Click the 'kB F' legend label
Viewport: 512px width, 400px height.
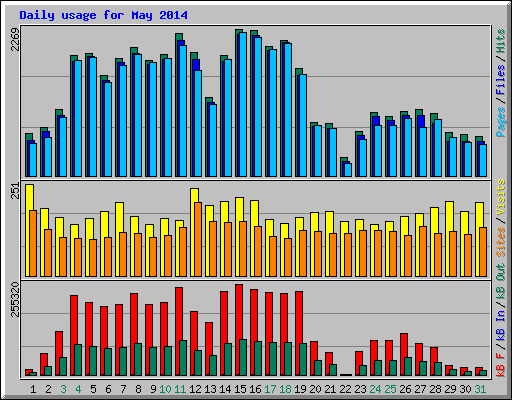coord(500,364)
